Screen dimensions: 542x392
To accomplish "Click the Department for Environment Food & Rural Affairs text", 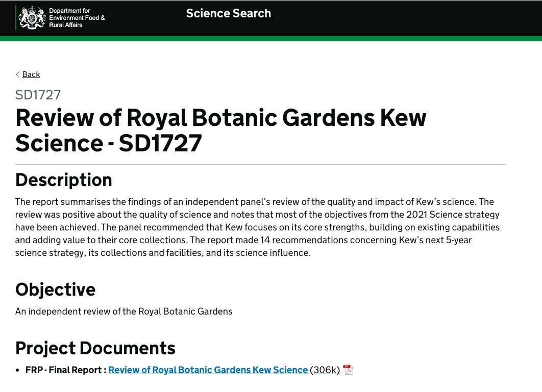I will point(77,18).
